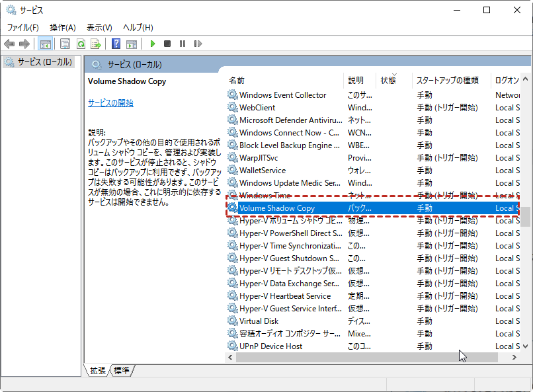The height and width of the screenshot is (392, 533).
Task: Select Windows Update Medic Service row
Action: 373,182
